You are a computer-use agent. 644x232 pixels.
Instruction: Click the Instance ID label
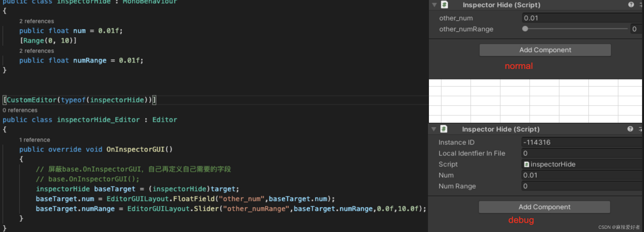456,142
